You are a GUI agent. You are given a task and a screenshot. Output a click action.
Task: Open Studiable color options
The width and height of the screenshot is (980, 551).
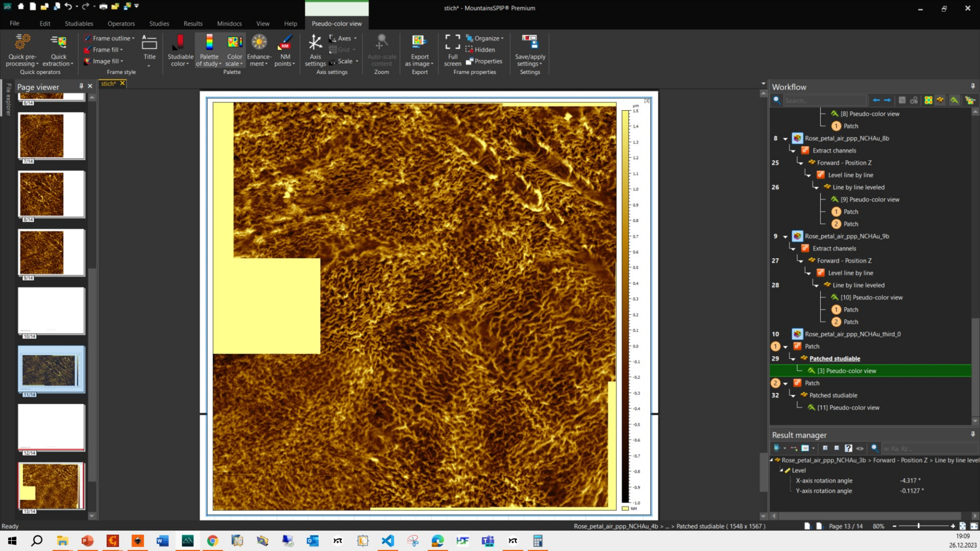(180, 50)
